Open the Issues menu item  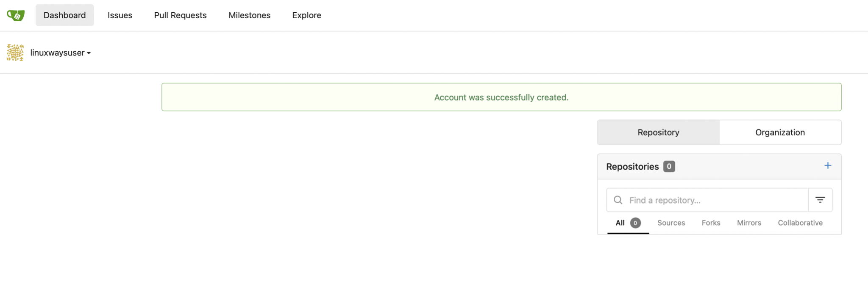pyautogui.click(x=120, y=15)
